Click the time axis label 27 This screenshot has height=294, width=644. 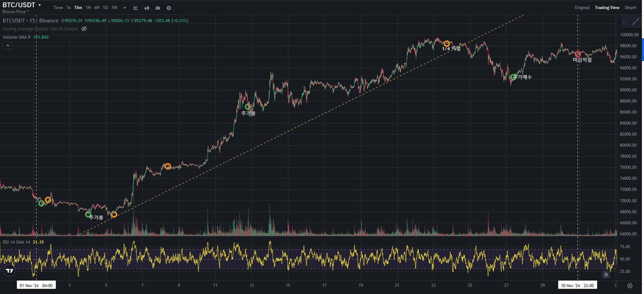pos(506,285)
